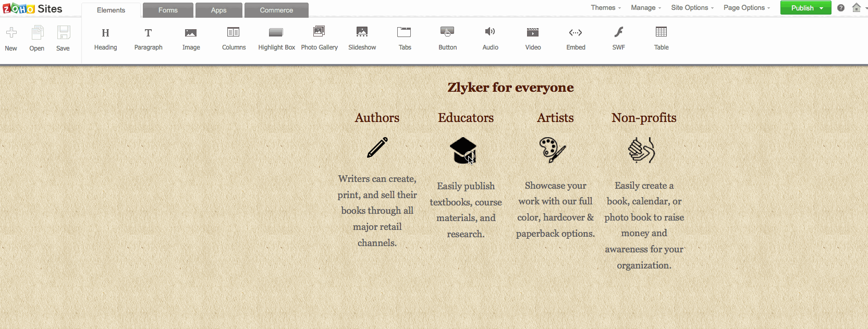The image size is (868, 329).
Task: Select the graduation cap Educators image
Action: (x=463, y=150)
